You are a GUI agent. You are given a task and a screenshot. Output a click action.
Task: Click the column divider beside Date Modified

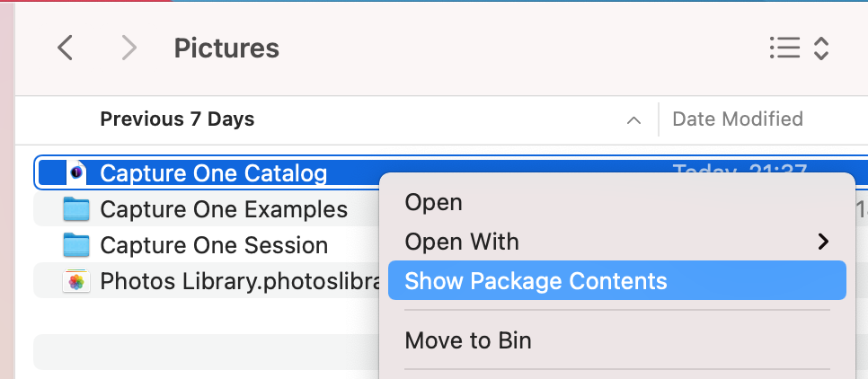659,119
